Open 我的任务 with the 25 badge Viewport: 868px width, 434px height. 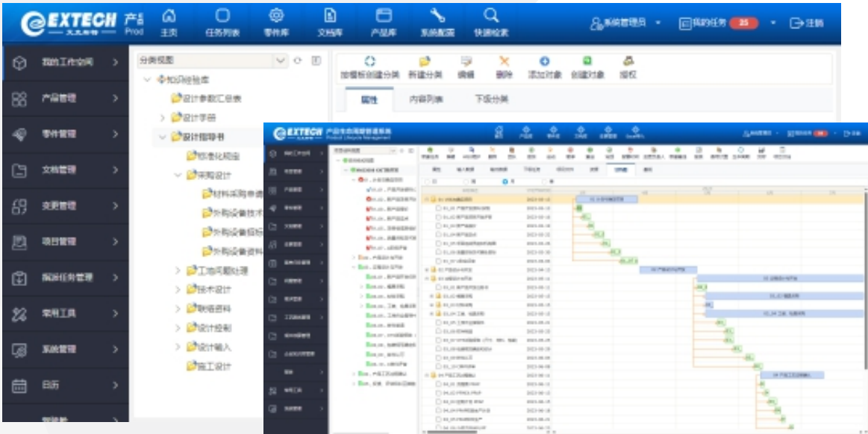click(719, 23)
